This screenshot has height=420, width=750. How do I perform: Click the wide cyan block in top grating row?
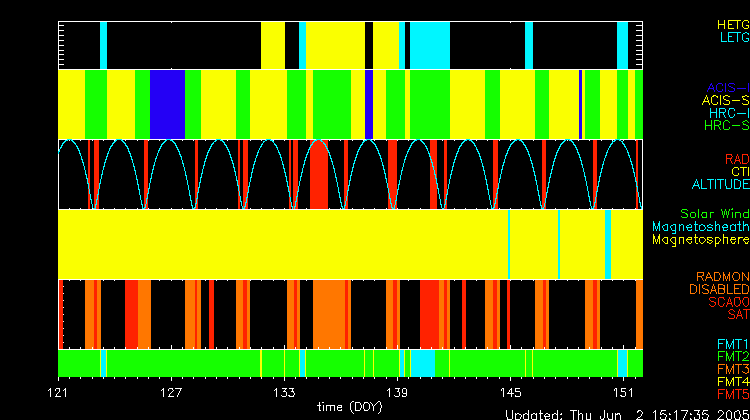[430, 44]
